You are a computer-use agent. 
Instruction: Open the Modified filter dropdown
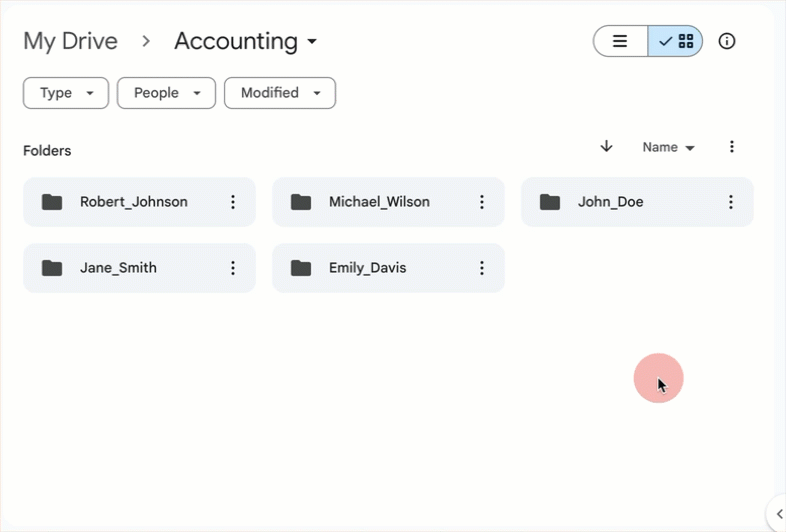280,93
